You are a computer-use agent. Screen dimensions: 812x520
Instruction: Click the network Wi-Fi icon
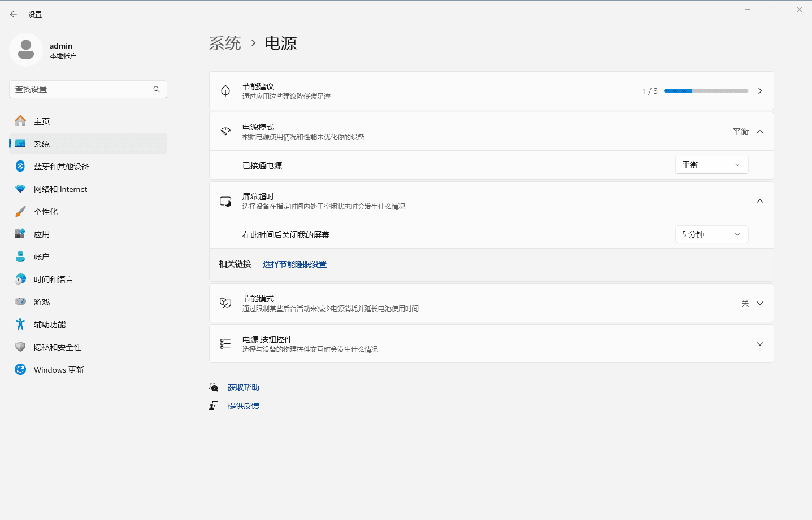pos(20,189)
